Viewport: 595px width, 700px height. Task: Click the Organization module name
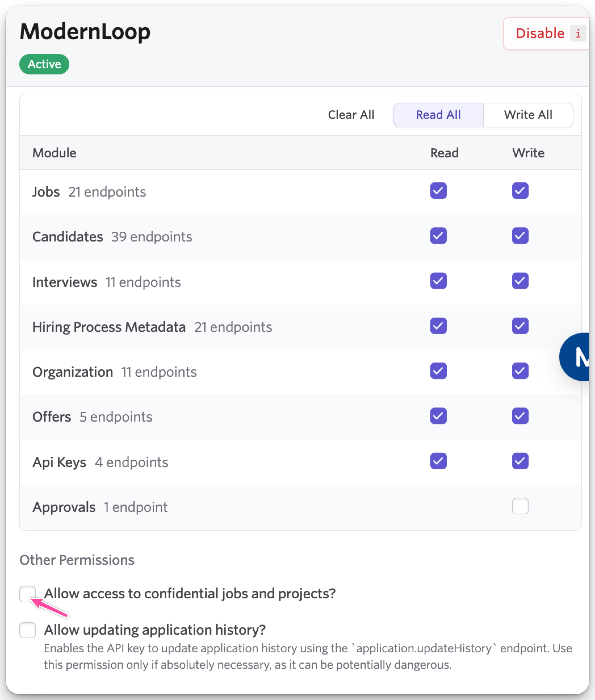pyautogui.click(x=73, y=372)
